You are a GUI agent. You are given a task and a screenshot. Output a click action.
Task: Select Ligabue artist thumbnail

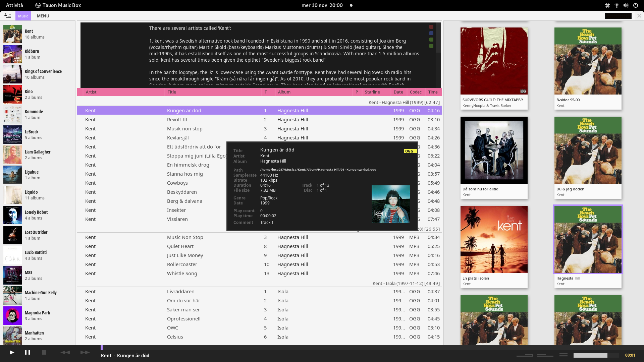tap(12, 175)
